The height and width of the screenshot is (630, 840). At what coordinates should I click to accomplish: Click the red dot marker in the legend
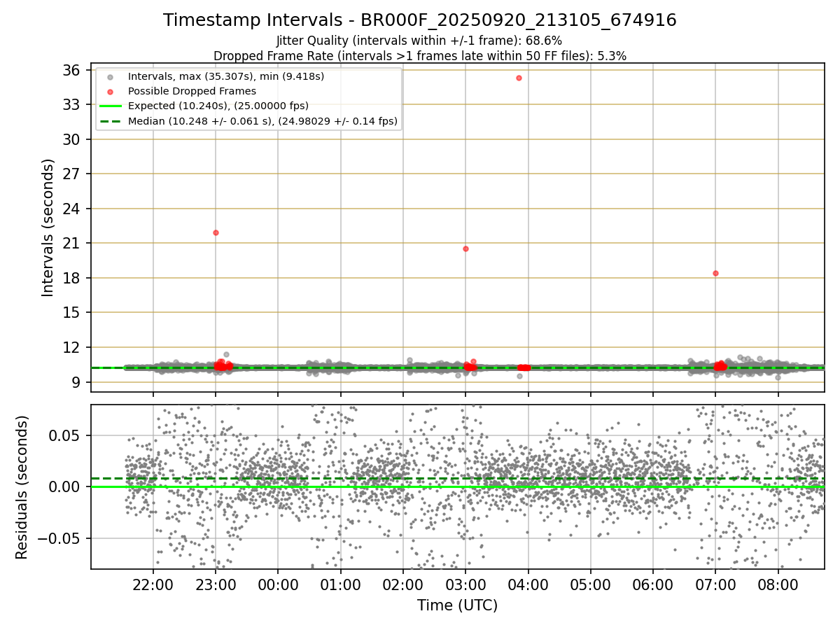coord(109,92)
